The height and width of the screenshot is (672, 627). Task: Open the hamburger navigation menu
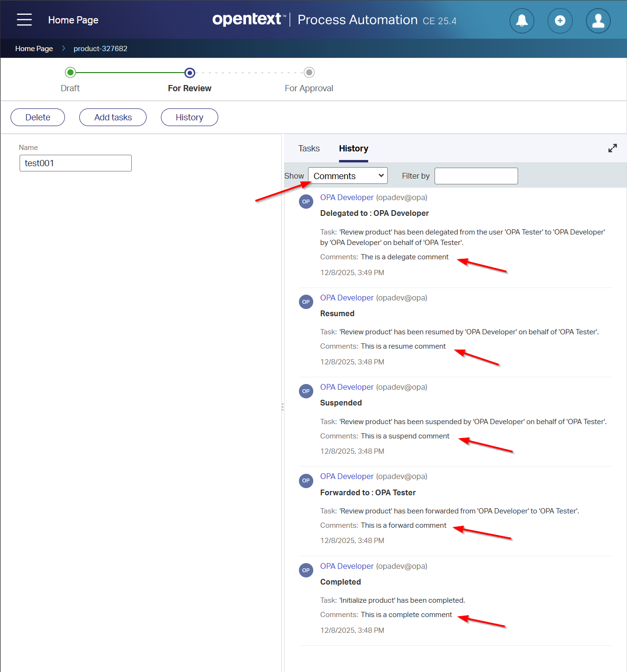point(24,20)
